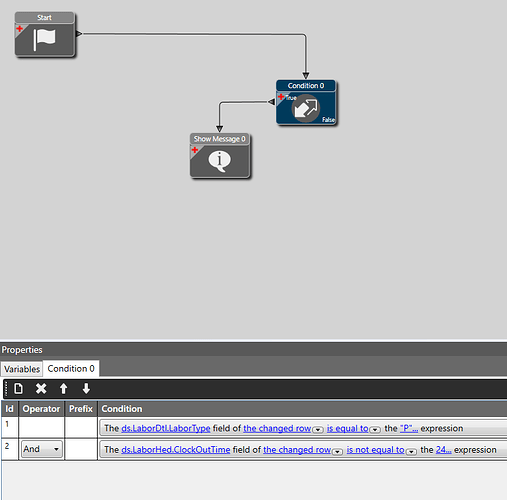Screen dimensions: 507x500
Task: Open the ds.LaborDtl.LaborType field link
Action: point(166,428)
